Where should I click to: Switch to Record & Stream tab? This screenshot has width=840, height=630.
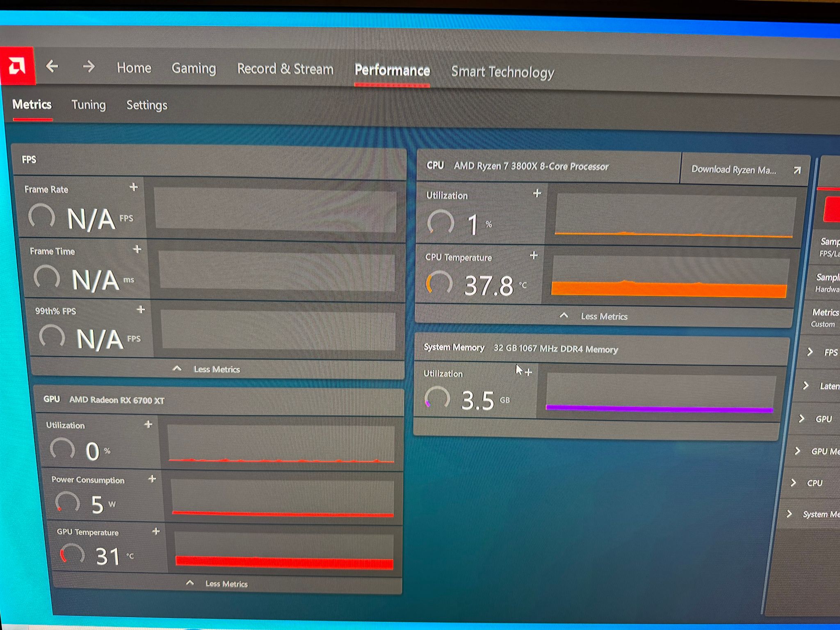(x=285, y=69)
